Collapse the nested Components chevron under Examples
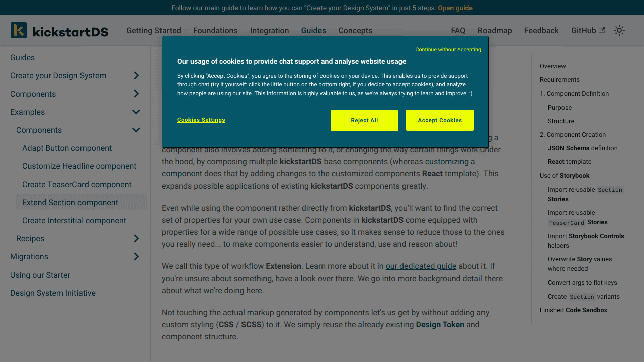Screen dimensions: 644x362 click(136, 130)
